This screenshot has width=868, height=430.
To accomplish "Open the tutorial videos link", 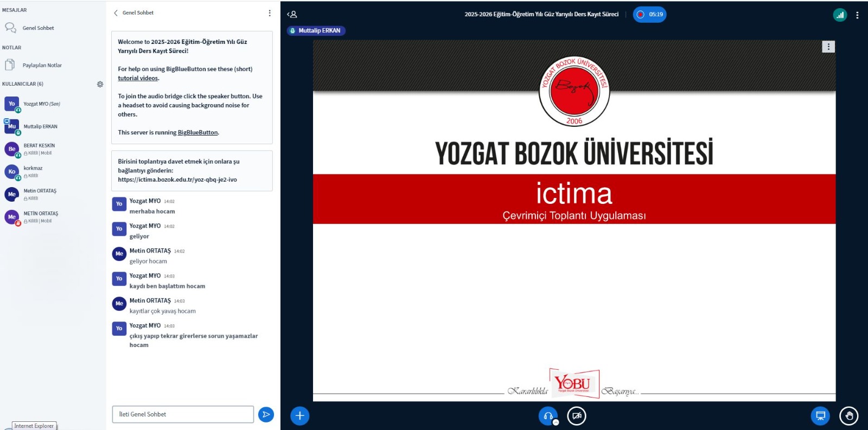I will [138, 78].
